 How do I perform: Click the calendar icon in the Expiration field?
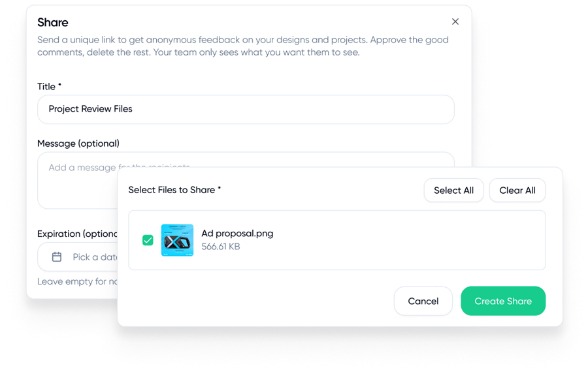[x=57, y=257]
